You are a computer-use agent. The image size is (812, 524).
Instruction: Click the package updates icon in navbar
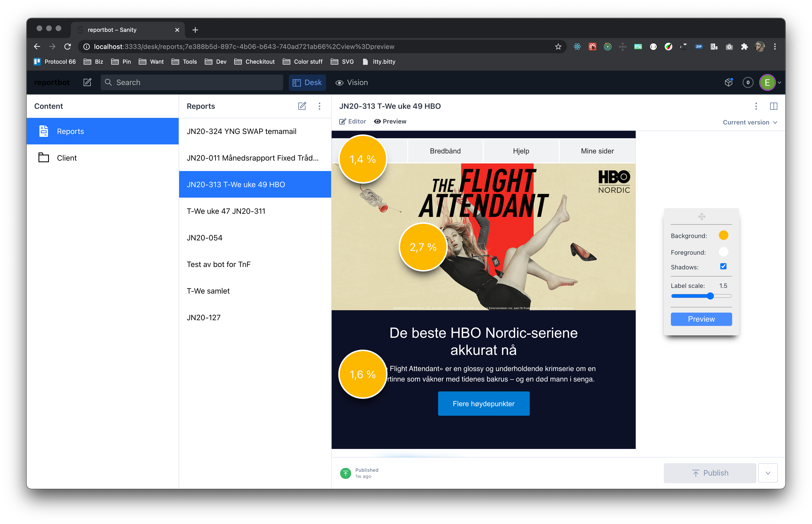[x=728, y=82]
